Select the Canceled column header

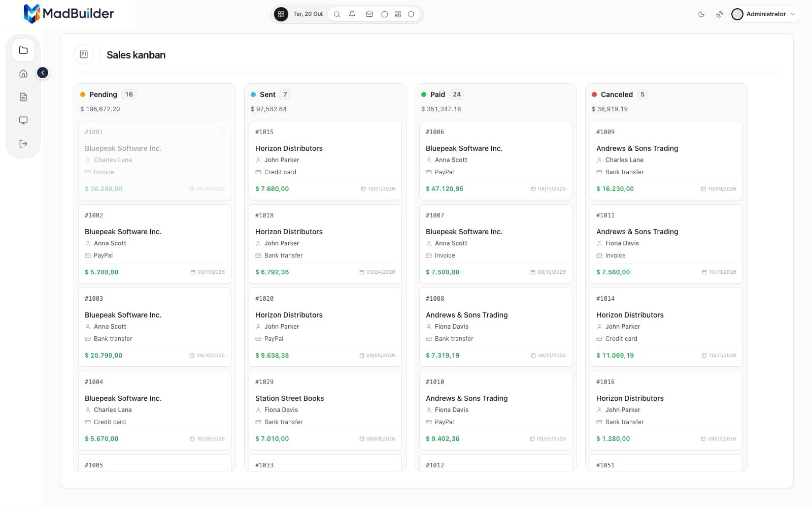pyautogui.click(x=617, y=94)
